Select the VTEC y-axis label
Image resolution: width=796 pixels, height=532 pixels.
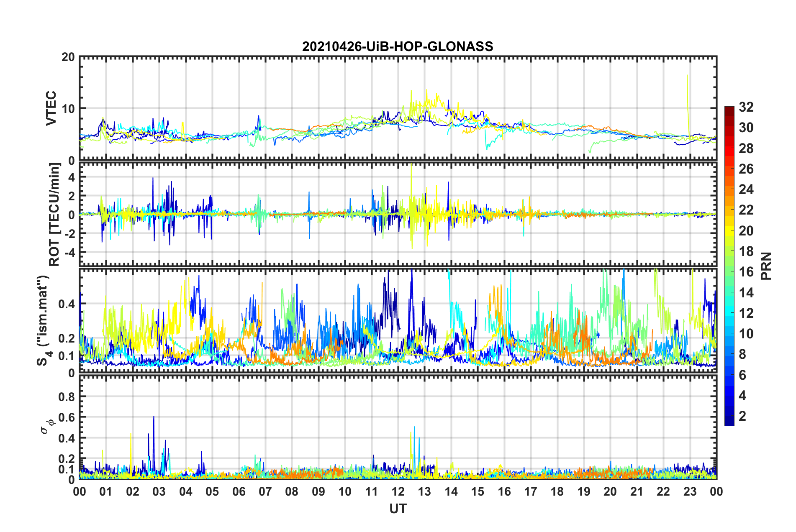(51, 108)
